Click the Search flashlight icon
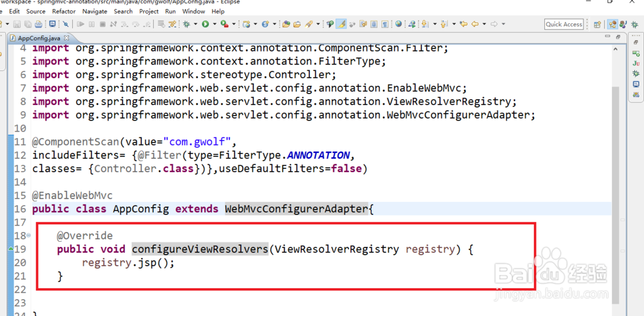This screenshot has height=316, width=644. [308, 25]
